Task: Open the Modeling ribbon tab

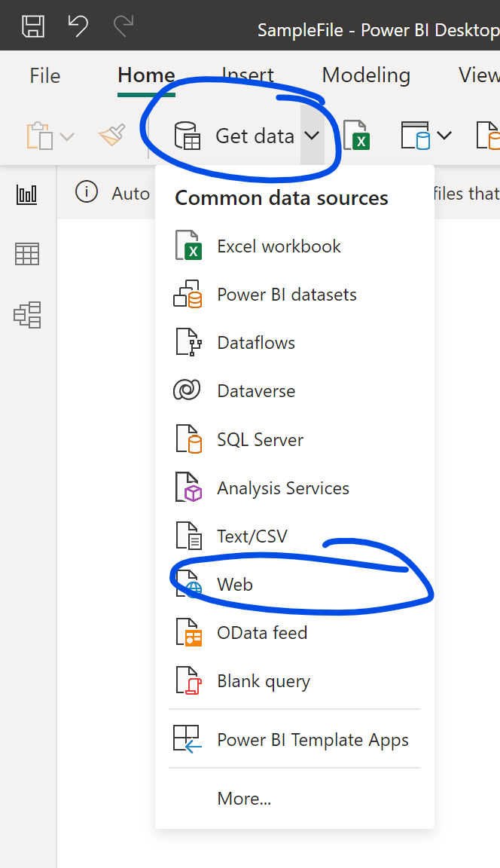Action: (x=366, y=76)
